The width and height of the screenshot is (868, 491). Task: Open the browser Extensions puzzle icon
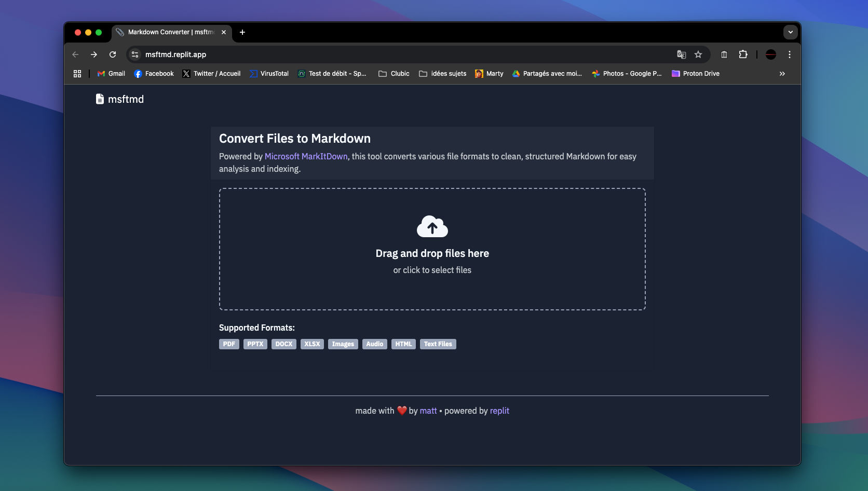tap(743, 54)
